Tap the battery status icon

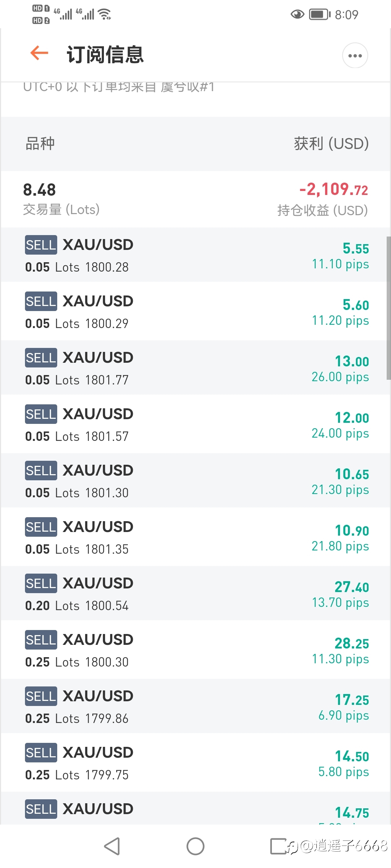click(x=320, y=14)
